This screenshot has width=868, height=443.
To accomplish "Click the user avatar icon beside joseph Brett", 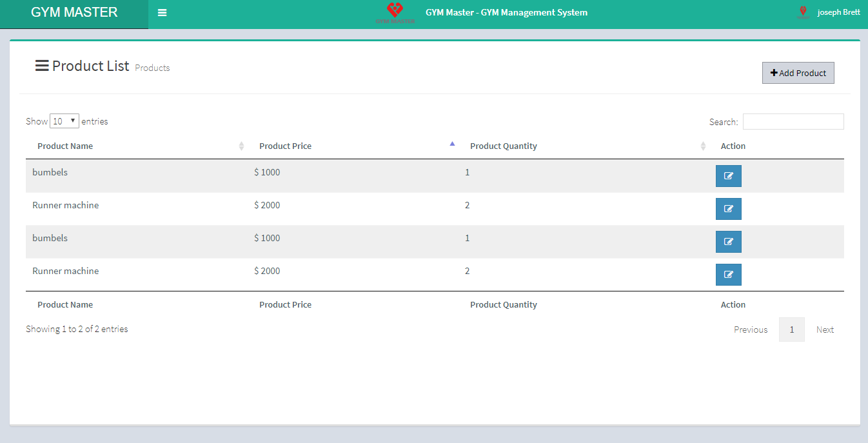I will pyautogui.click(x=803, y=12).
